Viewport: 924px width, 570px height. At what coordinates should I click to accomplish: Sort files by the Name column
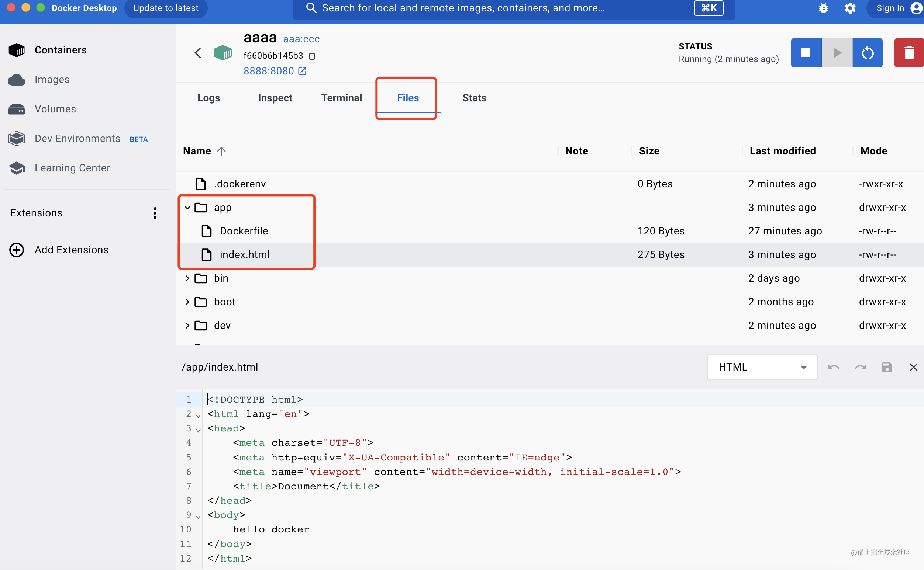pyautogui.click(x=197, y=151)
